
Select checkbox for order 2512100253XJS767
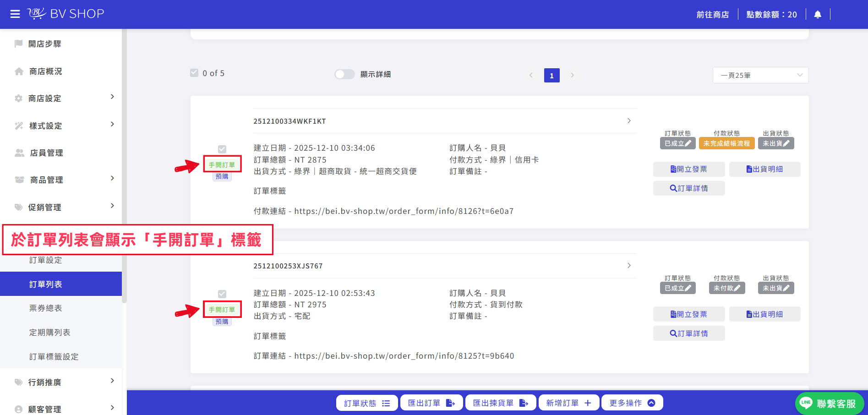coord(222,294)
